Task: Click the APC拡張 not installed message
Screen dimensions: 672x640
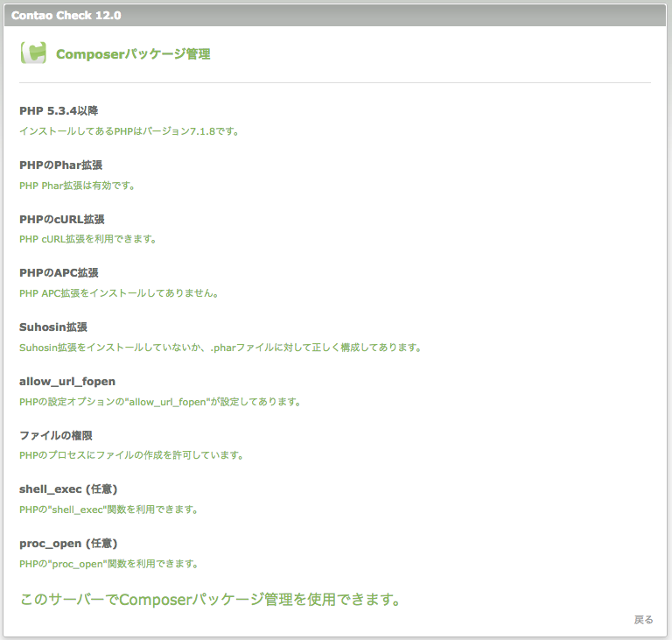Action: click(x=119, y=293)
